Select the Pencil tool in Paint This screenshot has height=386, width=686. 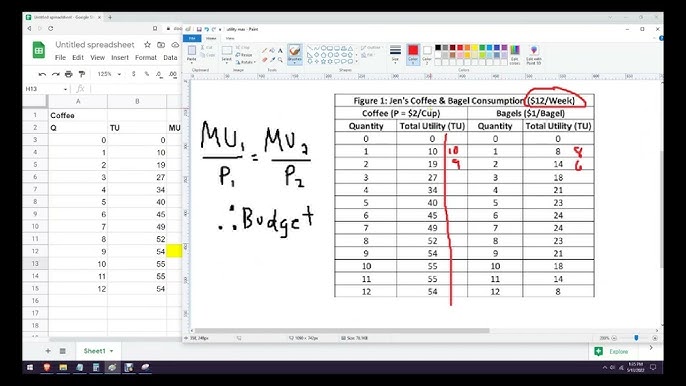click(x=264, y=51)
